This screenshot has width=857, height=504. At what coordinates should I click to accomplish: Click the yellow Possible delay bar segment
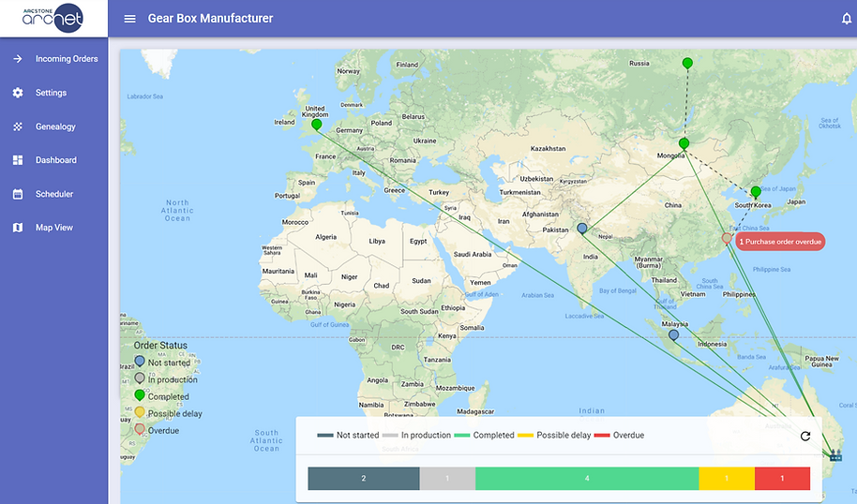click(727, 479)
